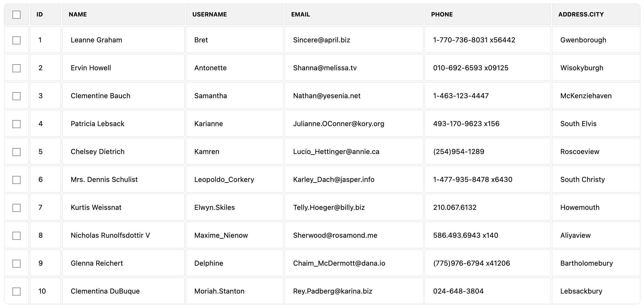
Task: Select the checkbox for Glenna Reichert
Action: click(16, 264)
